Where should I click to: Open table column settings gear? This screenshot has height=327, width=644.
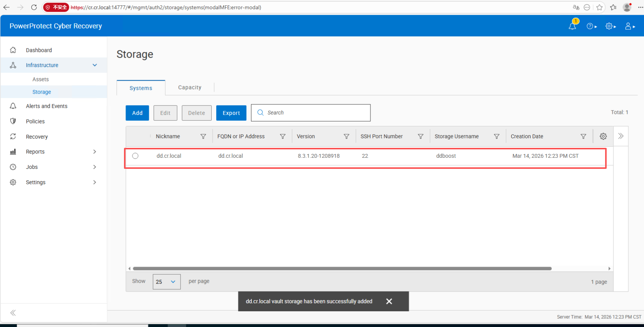point(603,136)
